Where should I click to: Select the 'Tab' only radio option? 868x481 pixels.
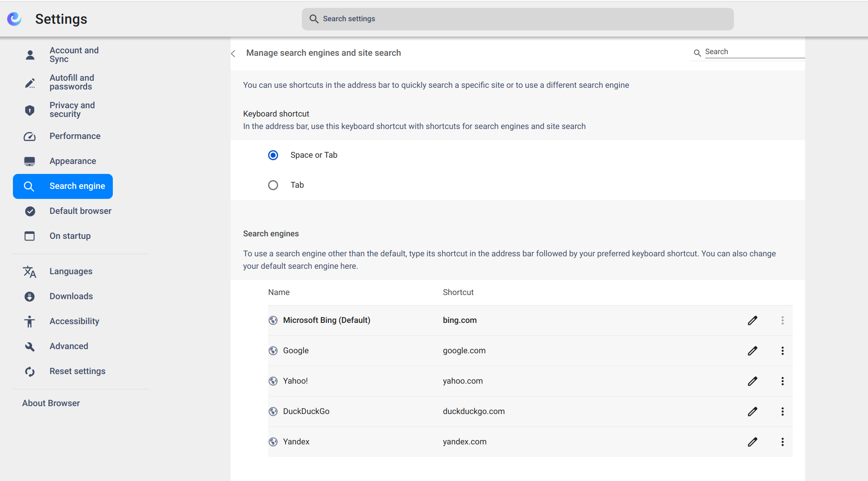tap(273, 185)
